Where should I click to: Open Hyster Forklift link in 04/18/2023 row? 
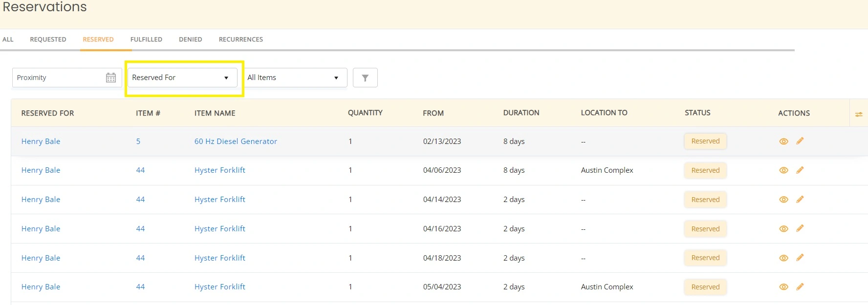(220, 258)
